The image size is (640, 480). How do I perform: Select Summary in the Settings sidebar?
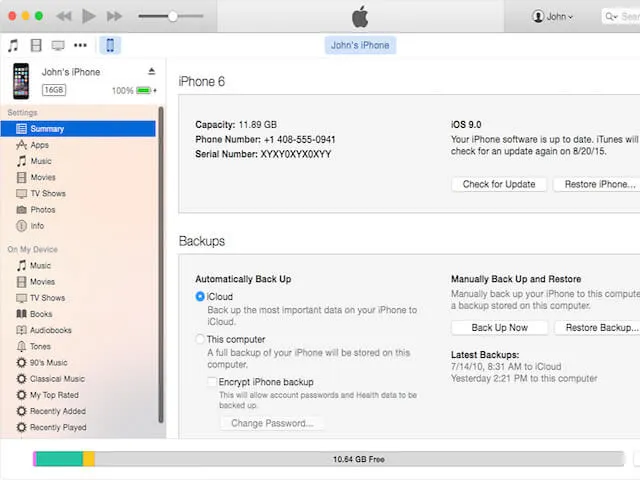tap(78, 129)
